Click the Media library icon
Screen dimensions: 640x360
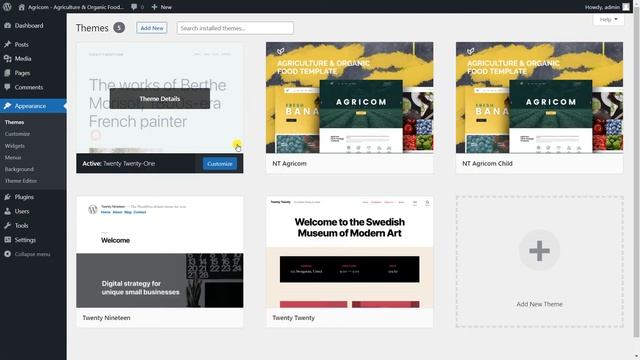[7, 58]
